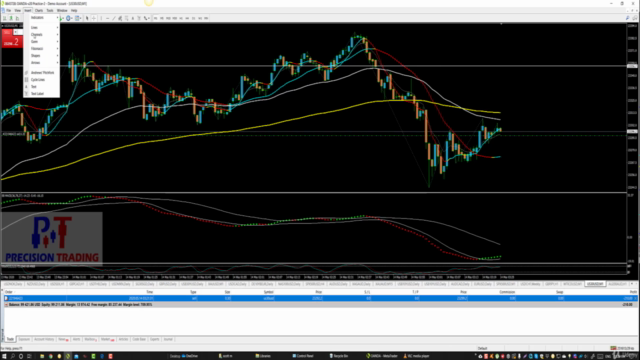Select the highlighted open sell order row
This screenshot has height=360, width=640.
pos(320,298)
